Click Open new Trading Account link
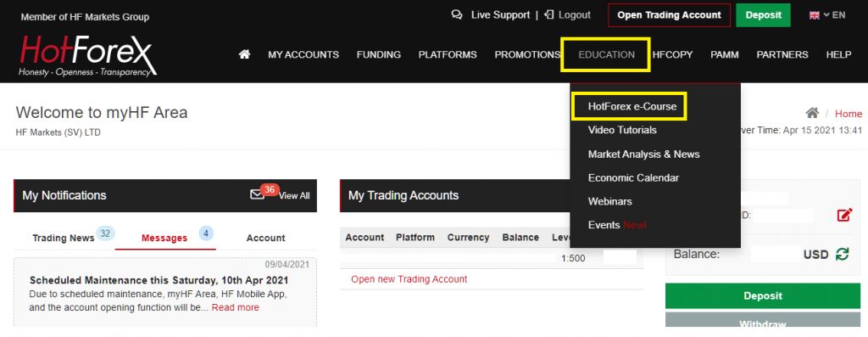This screenshot has width=868, height=337. pyautogui.click(x=409, y=278)
